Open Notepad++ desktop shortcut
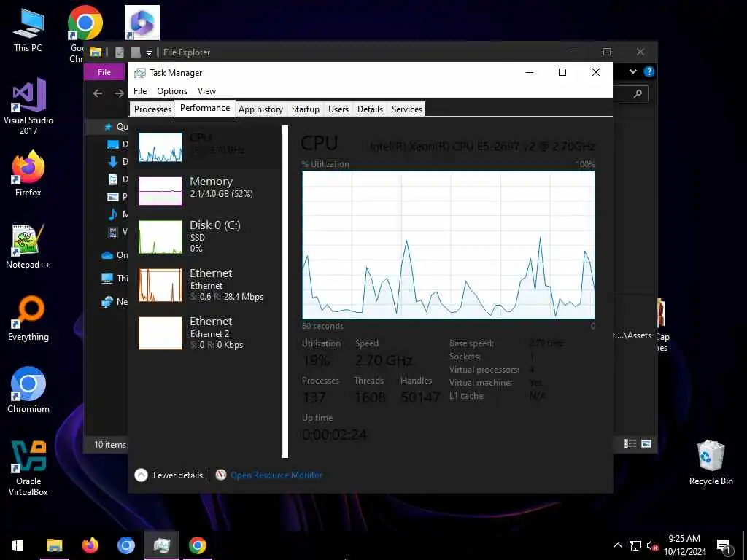Screen dimensions: 747x560 point(28,246)
